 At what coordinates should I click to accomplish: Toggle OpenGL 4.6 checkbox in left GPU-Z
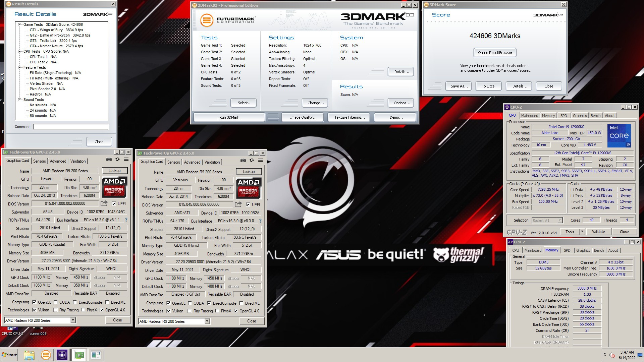[x=101, y=310]
